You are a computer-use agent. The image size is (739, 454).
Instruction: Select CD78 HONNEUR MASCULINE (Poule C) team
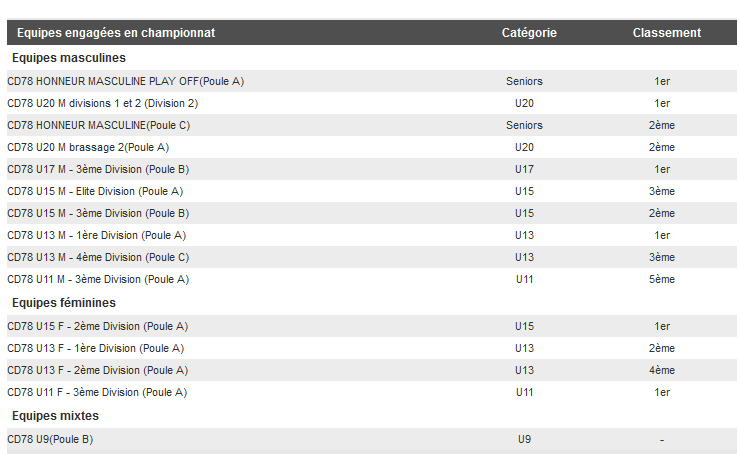(x=98, y=125)
